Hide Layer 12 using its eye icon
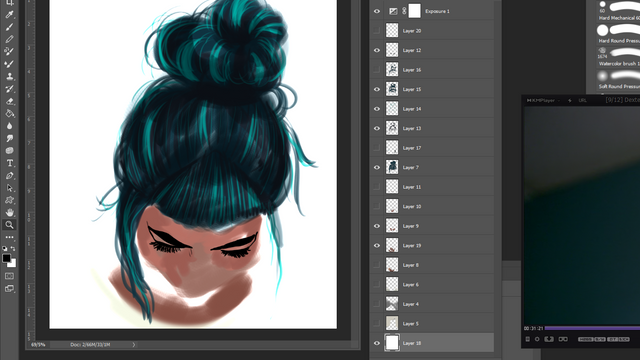Image resolution: width=640 pixels, height=360 pixels. (x=377, y=50)
